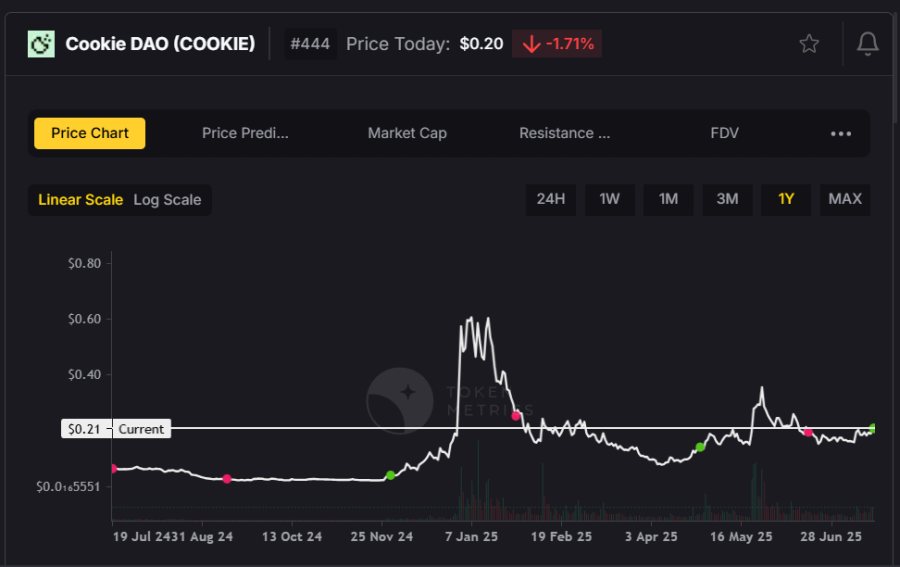Switch to the Market Cap tab
900x567 pixels.
[x=407, y=133]
